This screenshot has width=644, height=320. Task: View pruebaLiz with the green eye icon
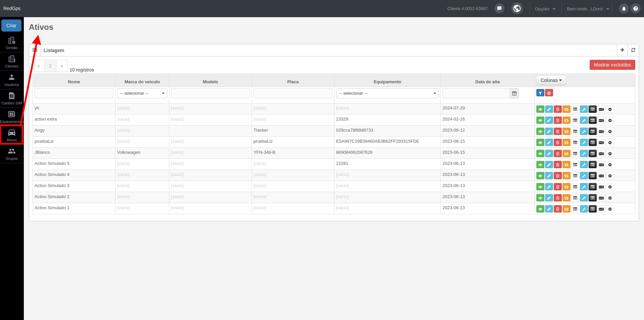pyautogui.click(x=540, y=142)
